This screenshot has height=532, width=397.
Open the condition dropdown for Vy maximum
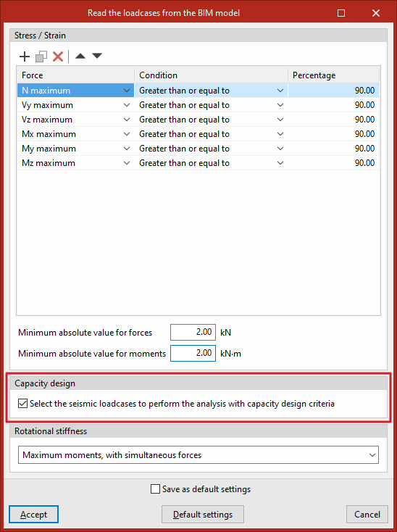click(280, 105)
